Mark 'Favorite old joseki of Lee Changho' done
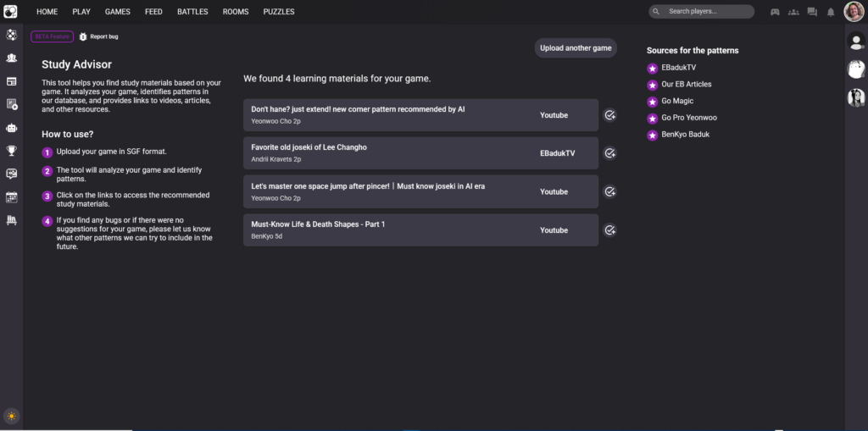The height and width of the screenshot is (431, 868). 609,153
